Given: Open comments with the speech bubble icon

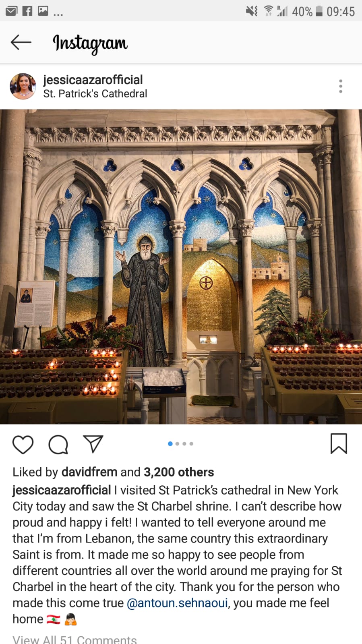Looking at the screenshot, I should [58, 445].
